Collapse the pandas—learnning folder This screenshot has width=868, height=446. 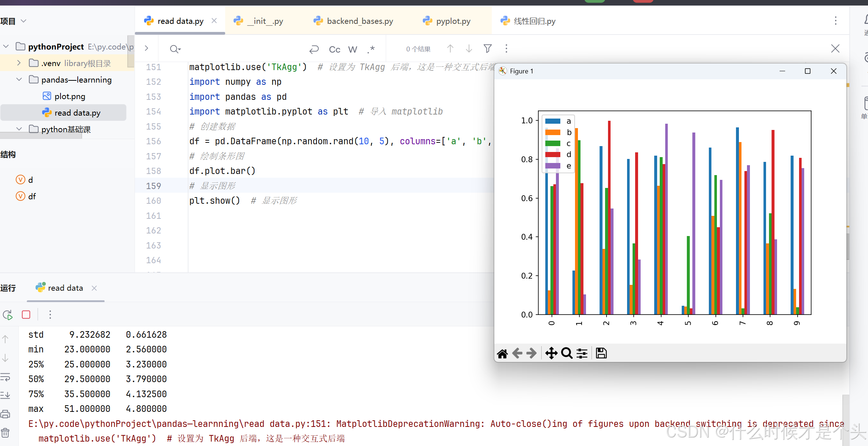pos(19,80)
